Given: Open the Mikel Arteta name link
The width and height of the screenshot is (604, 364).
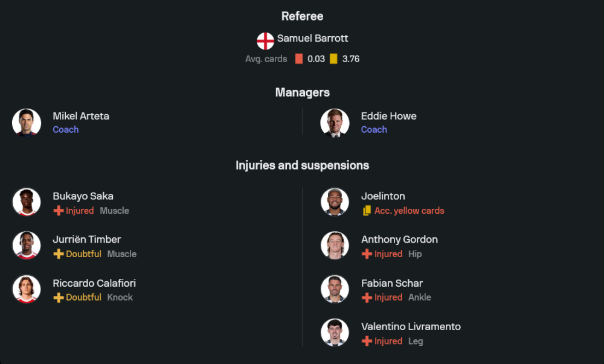Looking at the screenshot, I should point(81,116).
